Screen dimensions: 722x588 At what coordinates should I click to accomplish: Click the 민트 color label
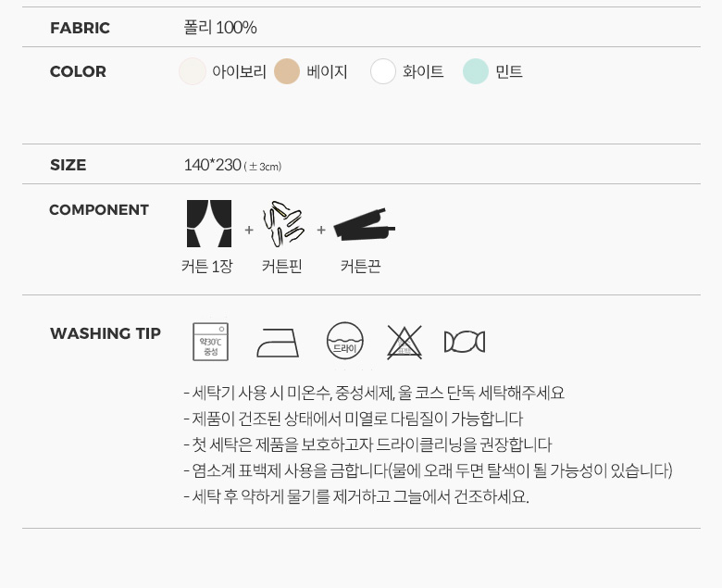pos(509,72)
